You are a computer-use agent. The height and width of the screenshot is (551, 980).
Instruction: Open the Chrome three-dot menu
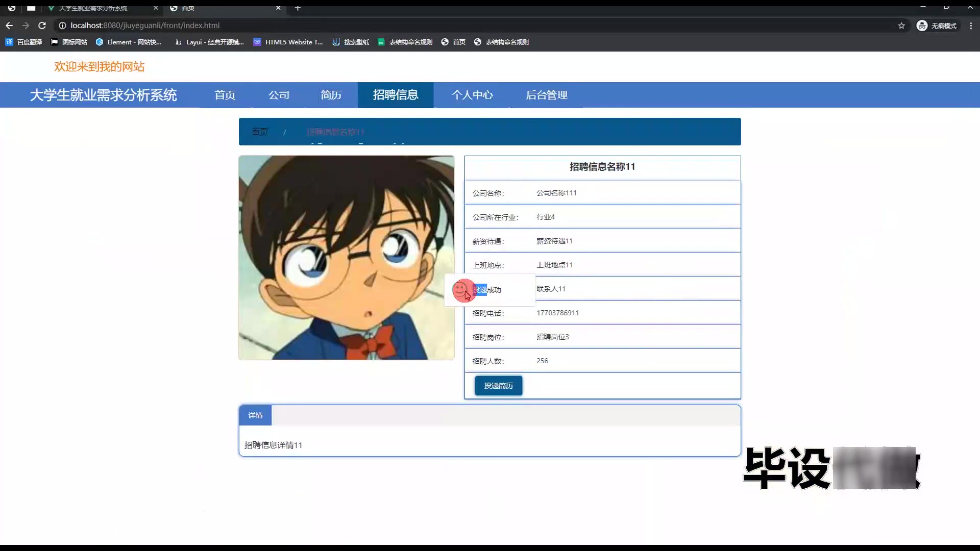[971, 26]
